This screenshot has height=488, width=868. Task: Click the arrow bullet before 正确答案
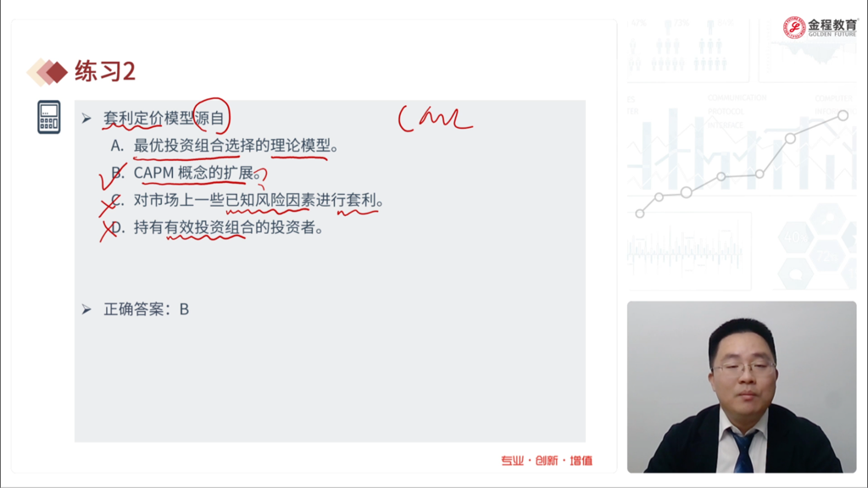click(86, 309)
